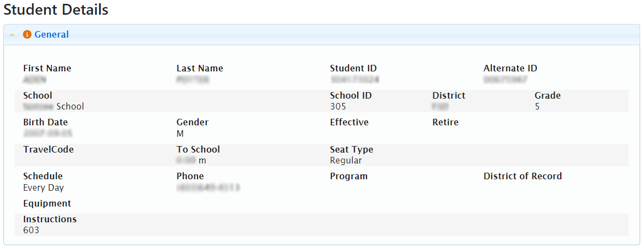Screen dimensions: 644x249
Task: Click the orange info icon beside General
Action: pos(27,35)
